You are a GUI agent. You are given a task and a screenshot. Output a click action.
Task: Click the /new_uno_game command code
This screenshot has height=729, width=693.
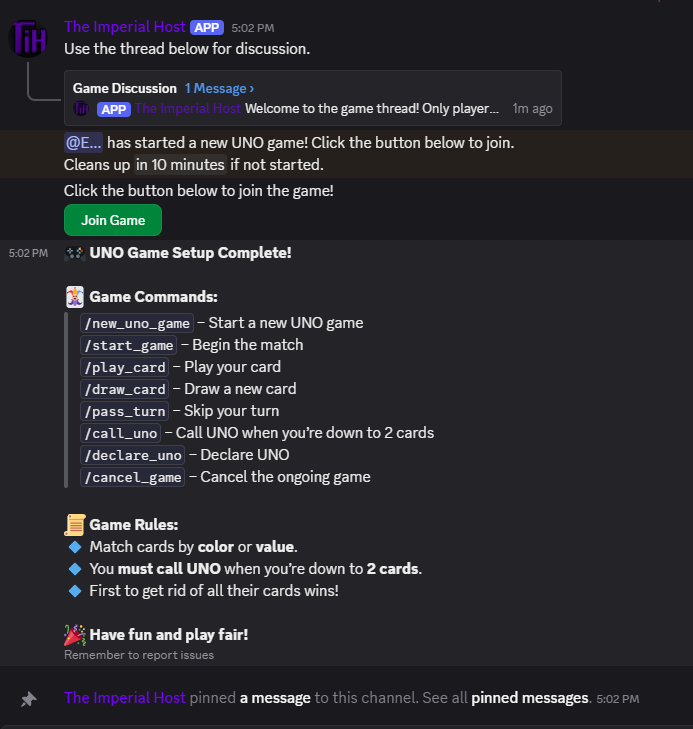click(x=137, y=323)
